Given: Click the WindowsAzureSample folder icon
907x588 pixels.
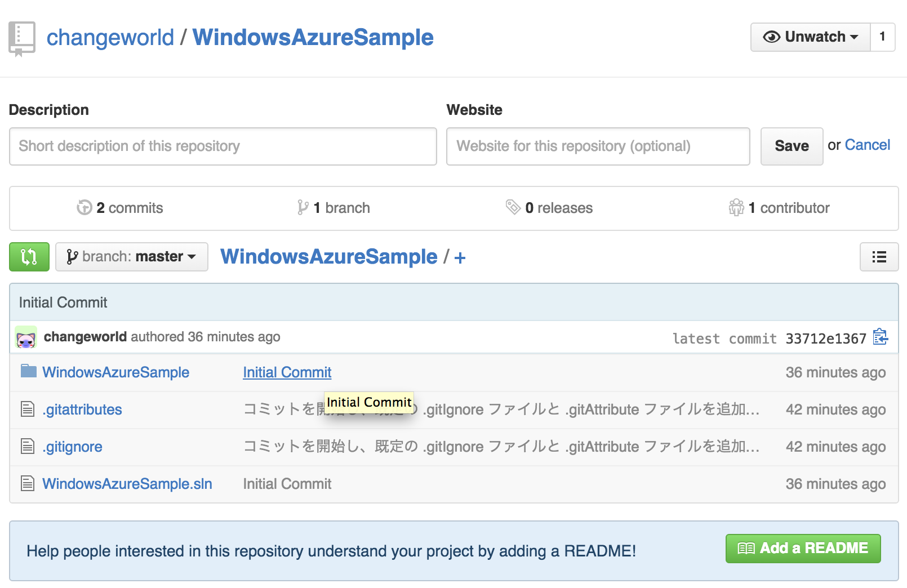Looking at the screenshot, I should click(x=28, y=371).
